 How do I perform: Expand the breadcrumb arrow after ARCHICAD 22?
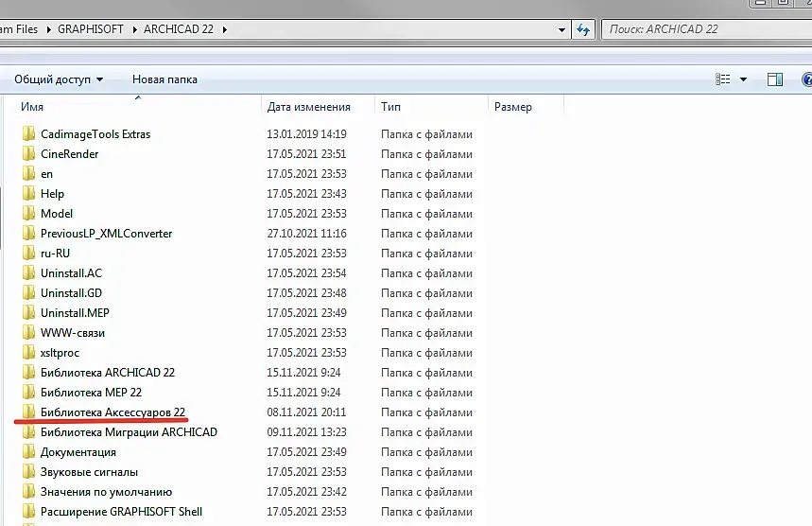click(x=225, y=29)
